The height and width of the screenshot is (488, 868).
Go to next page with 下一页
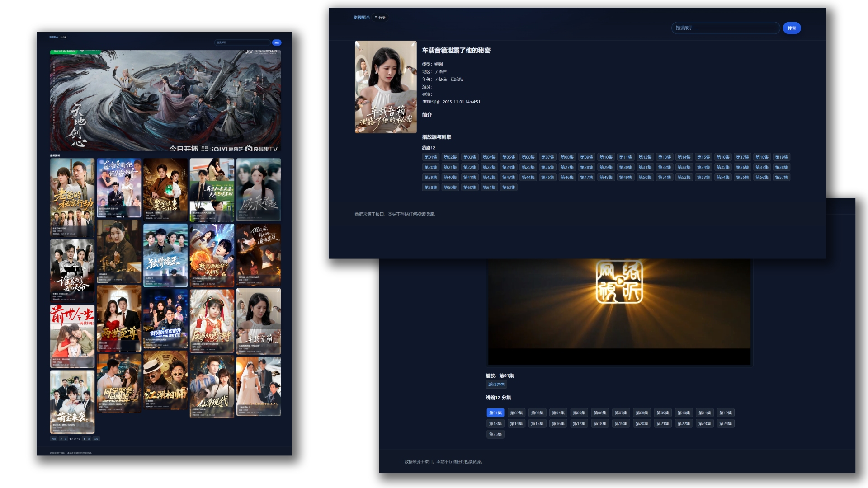[86, 439]
